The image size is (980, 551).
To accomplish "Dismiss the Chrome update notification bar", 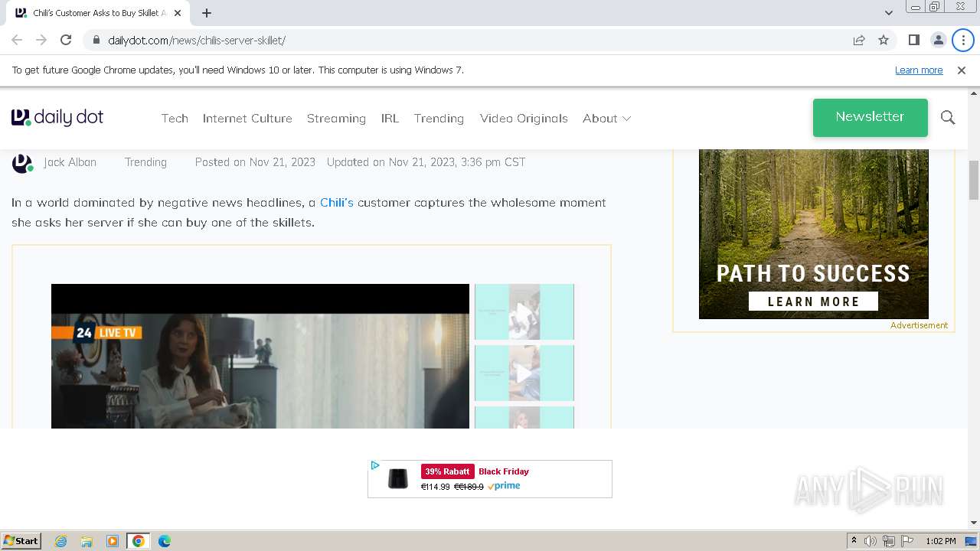I will point(962,70).
